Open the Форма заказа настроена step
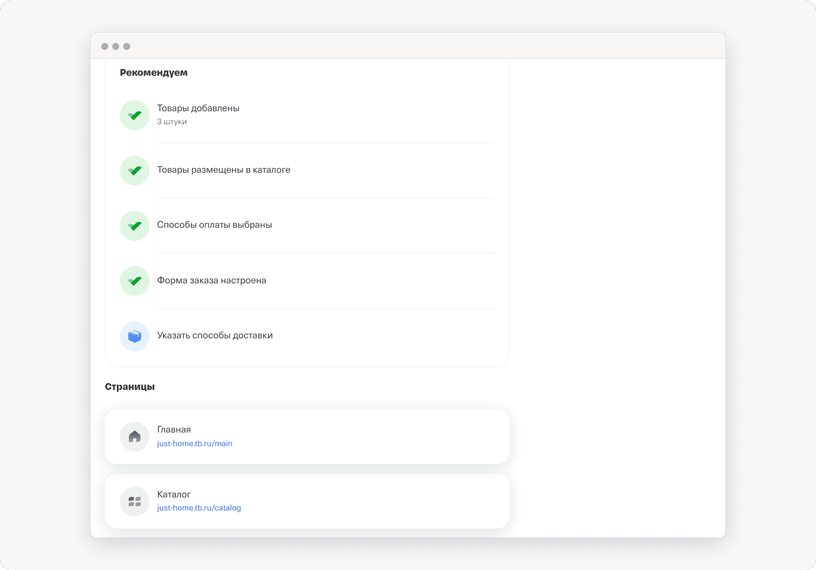The width and height of the screenshot is (816, 570). click(307, 281)
